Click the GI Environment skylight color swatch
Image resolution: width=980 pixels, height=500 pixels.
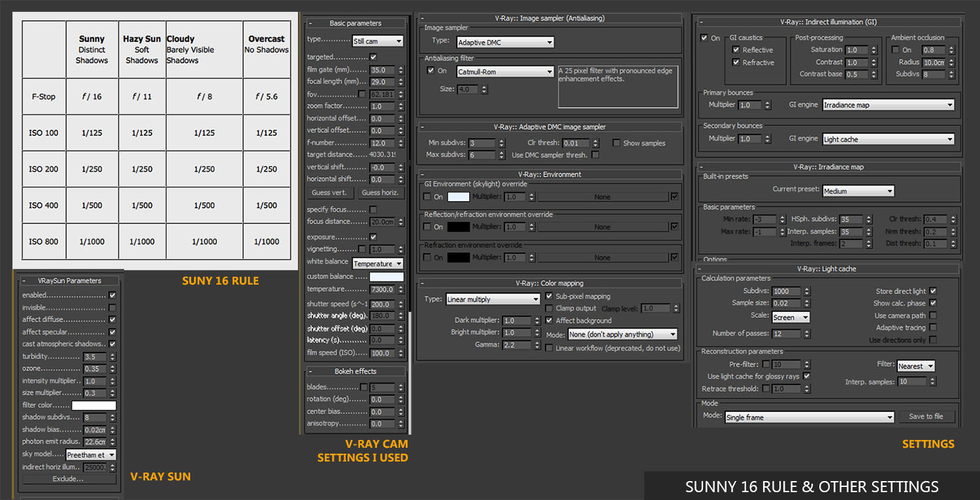coord(458,196)
